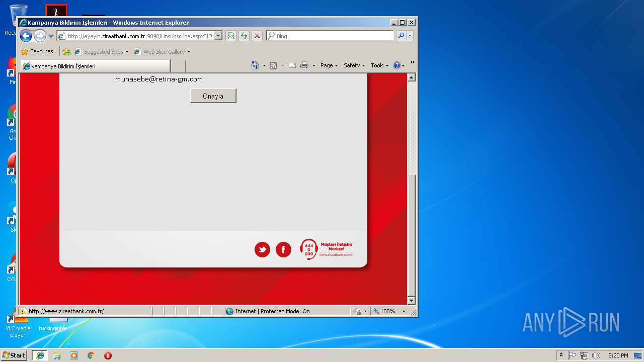This screenshot has height=362, width=644.
Task: Open the Action Center flag icon
Action: pos(572,355)
